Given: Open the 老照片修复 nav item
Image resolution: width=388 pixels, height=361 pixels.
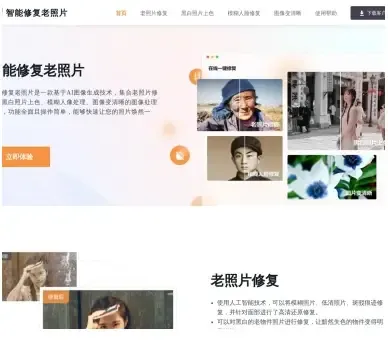Looking at the screenshot, I should 154,13.
